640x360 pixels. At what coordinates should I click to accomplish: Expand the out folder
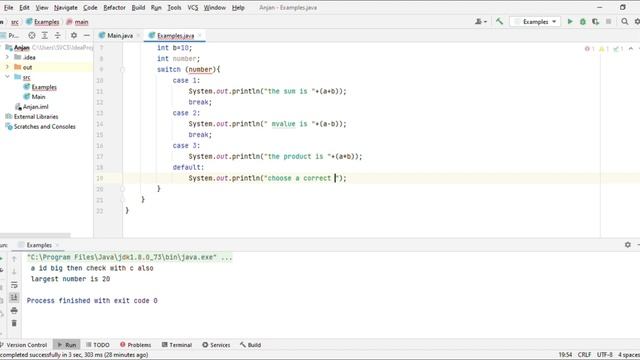[7, 67]
